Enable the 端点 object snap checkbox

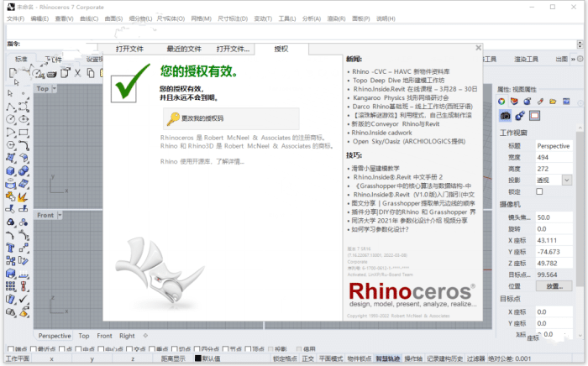10,349
